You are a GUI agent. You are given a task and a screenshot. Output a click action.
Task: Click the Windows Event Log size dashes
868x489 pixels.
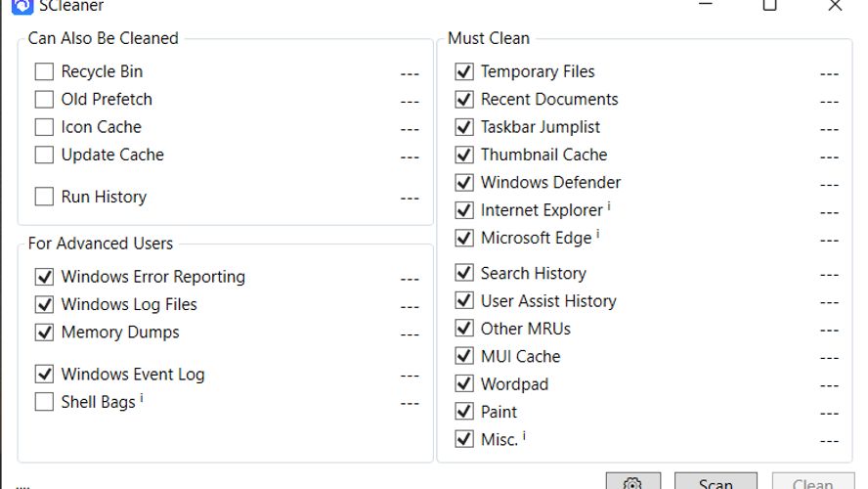[410, 376]
